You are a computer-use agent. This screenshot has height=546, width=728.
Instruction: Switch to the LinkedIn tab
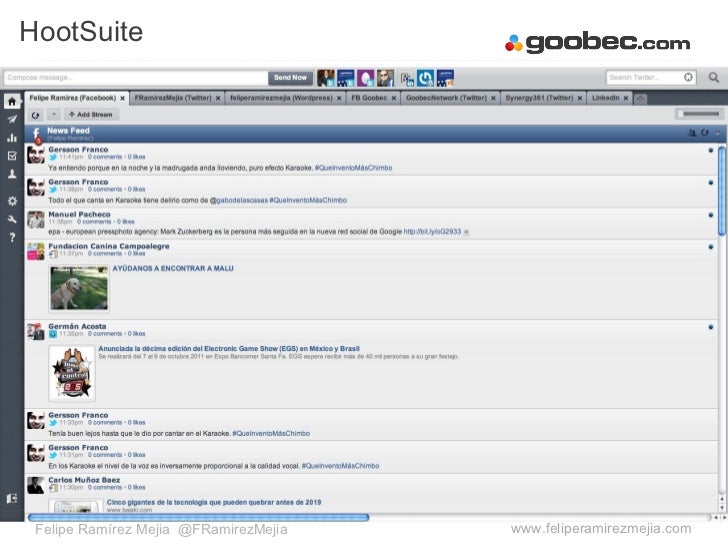tap(605, 98)
